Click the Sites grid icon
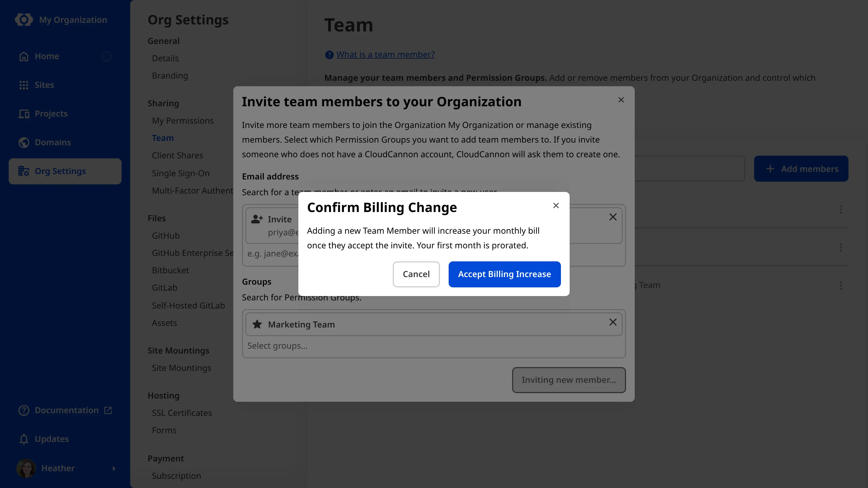Image resolution: width=868 pixels, height=488 pixels. (x=24, y=85)
